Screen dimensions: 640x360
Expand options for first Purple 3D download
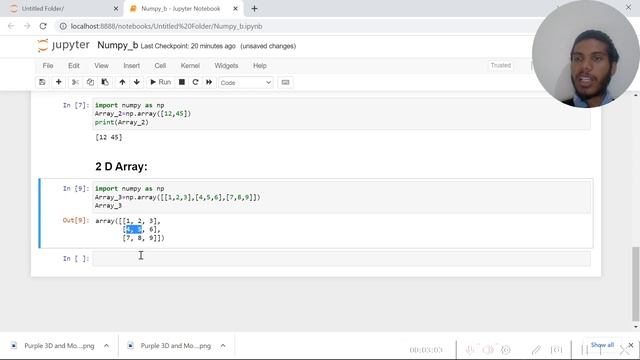(x=107, y=346)
